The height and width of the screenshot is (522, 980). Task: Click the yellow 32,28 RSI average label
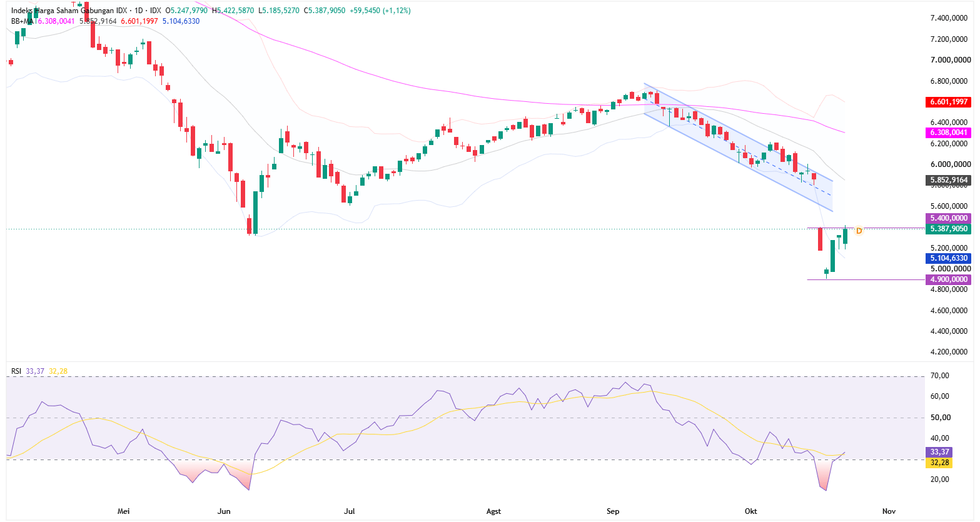point(939,463)
